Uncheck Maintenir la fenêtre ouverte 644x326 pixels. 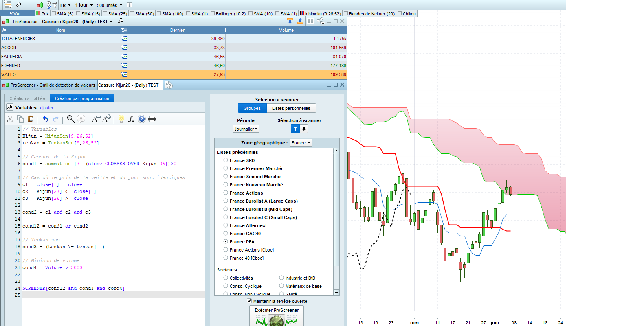(249, 301)
